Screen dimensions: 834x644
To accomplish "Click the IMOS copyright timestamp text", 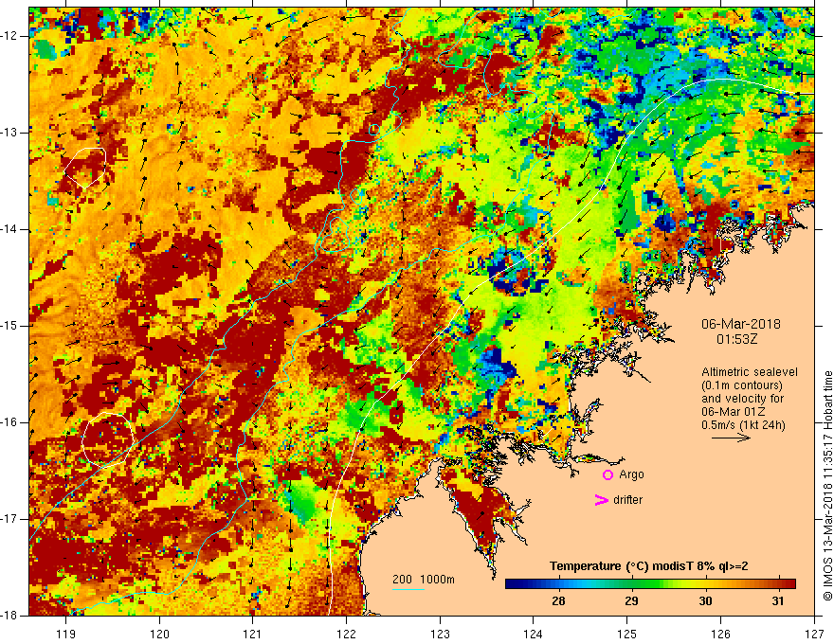I will [827, 486].
